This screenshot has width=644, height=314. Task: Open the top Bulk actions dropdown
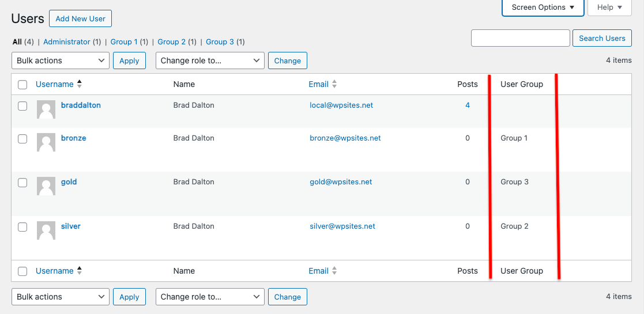pyautogui.click(x=61, y=60)
